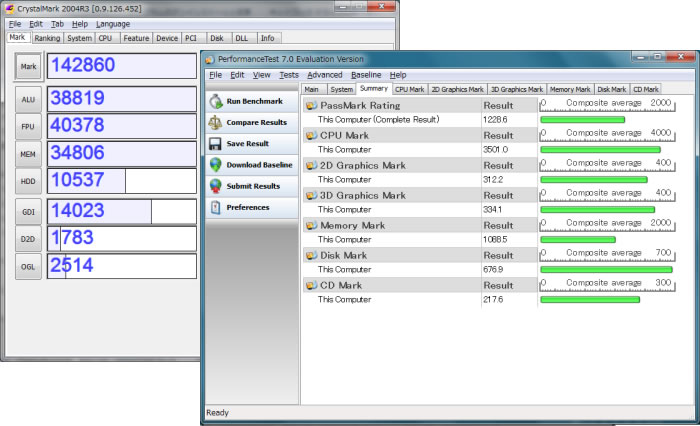Click the Run Benchmark stopwatch icon

(216, 101)
